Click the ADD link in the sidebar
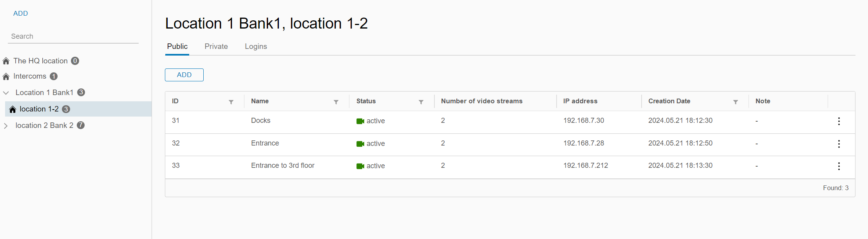Image resolution: width=868 pixels, height=239 pixels. 20,13
